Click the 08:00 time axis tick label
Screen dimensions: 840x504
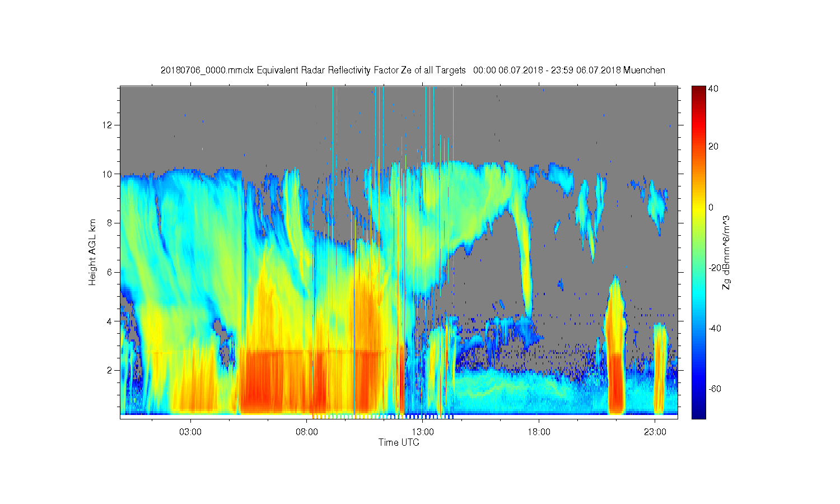[x=307, y=432]
